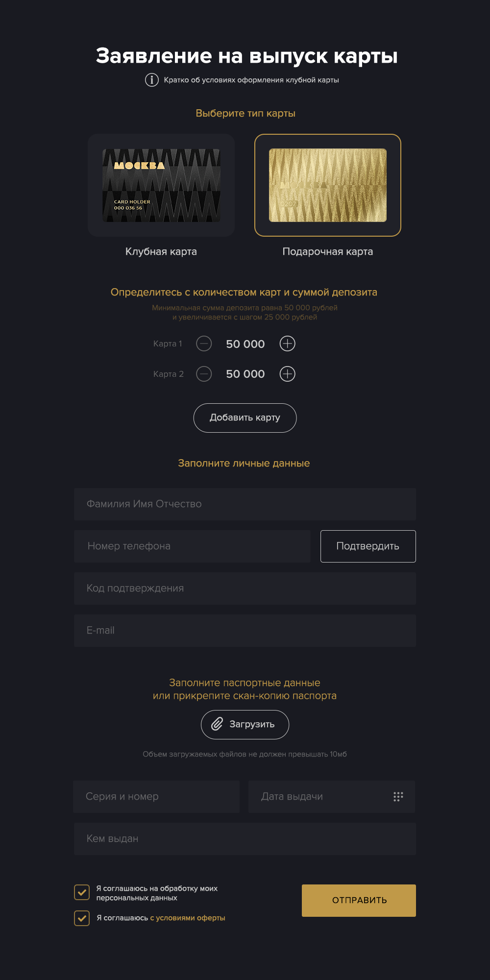This screenshot has width=490, height=980.
Task: Click the Добавить карту button
Action: [245, 418]
